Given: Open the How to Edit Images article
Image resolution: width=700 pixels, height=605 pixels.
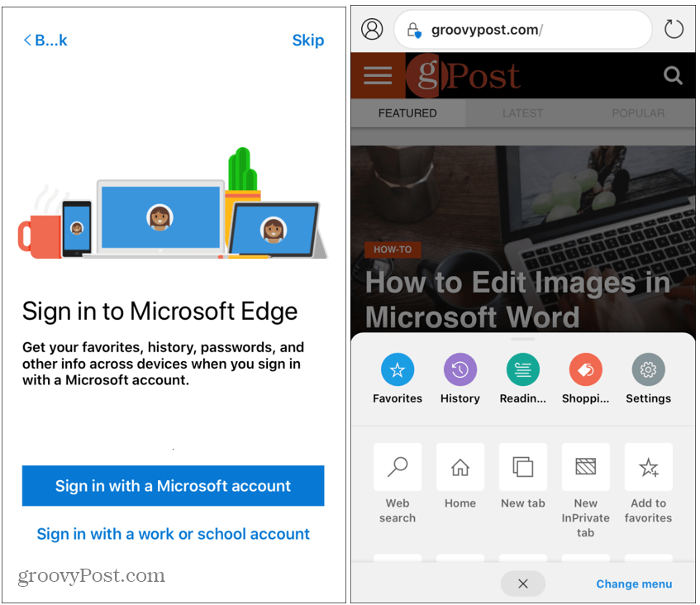Looking at the screenshot, I should click(517, 299).
